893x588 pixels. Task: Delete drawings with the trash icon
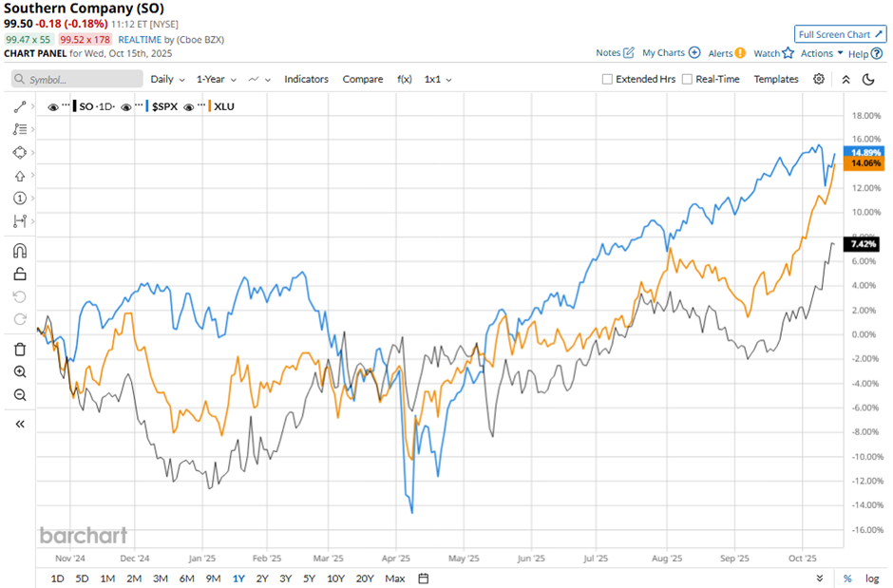point(20,349)
